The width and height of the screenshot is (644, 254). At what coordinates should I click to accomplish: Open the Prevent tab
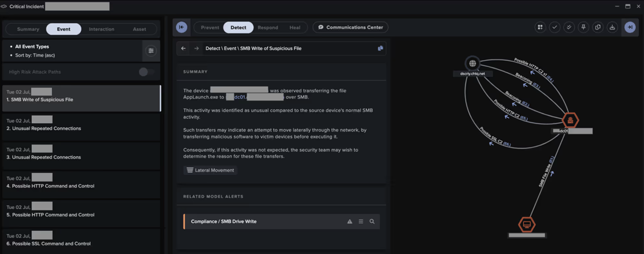pos(210,27)
